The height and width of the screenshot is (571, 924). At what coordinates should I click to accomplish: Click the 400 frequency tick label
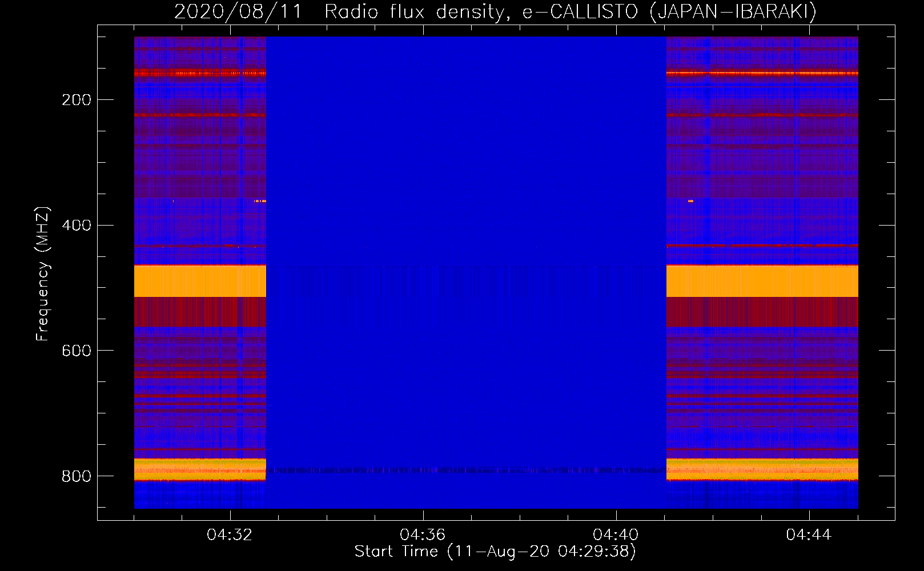click(77, 226)
